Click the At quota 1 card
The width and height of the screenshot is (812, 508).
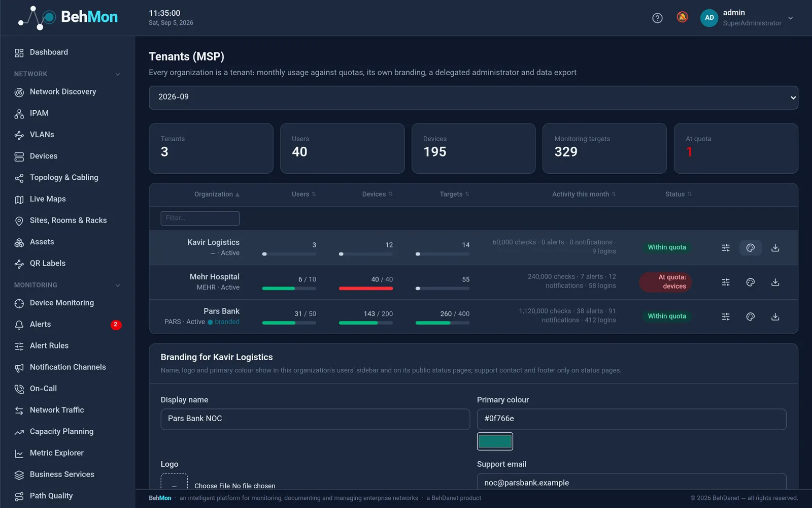pos(736,148)
